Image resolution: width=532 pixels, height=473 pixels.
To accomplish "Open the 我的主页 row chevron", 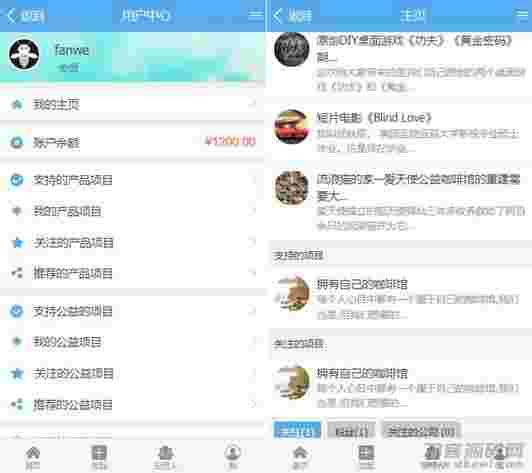I will tap(253, 103).
